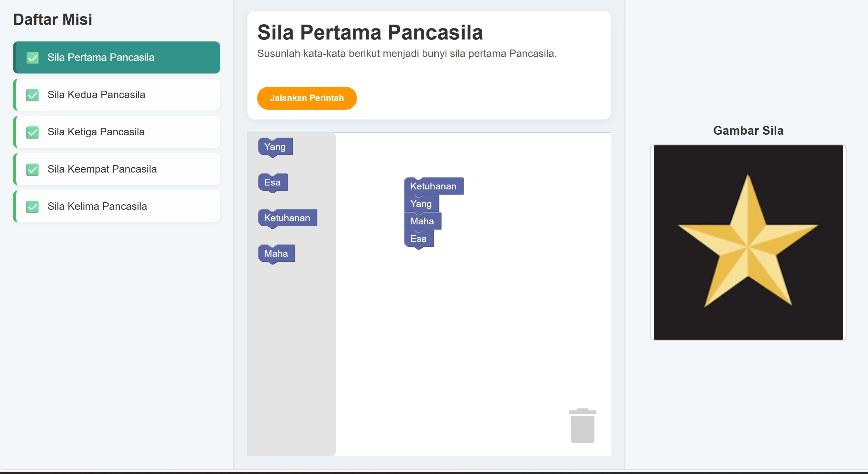This screenshot has height=474, width=868.
Task: Click the trash can icon in workspace
Action: (x=582, y=426)
